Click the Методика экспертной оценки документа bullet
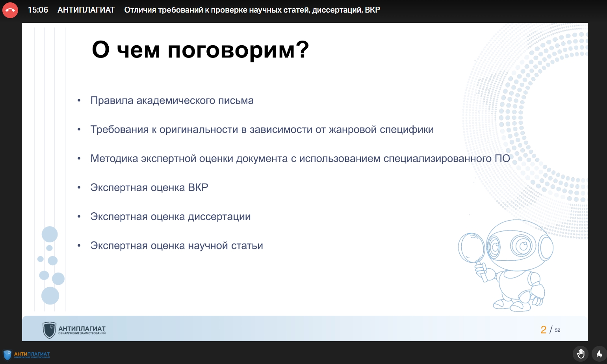Viewport: 607px width, 364px height. pyautogui.click(x=300, y=158)
